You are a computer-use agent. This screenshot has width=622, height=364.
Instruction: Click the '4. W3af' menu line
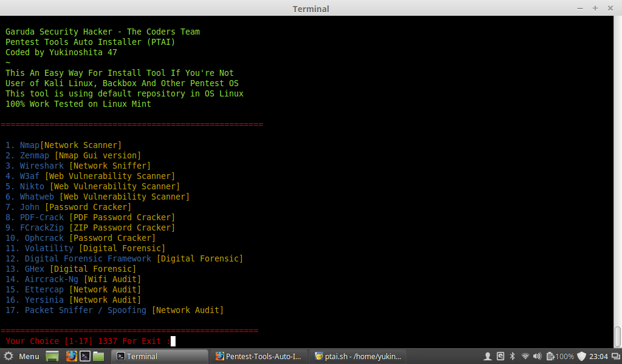pyautogui.click(x=90, y=177)
